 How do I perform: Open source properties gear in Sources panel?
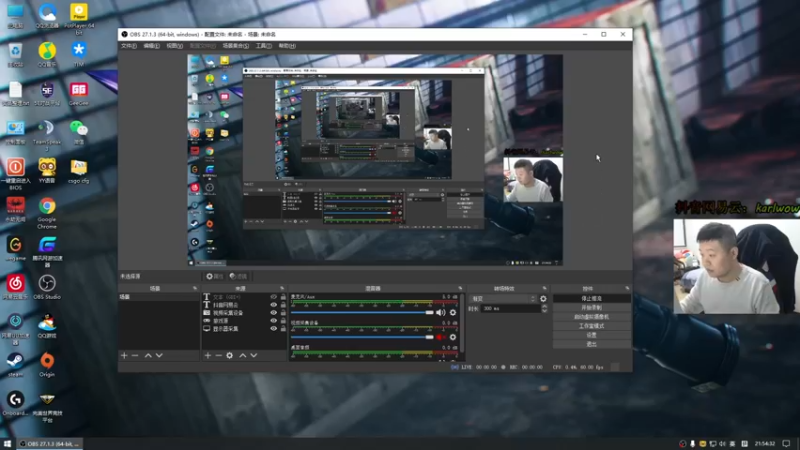pyautogui.click(x=230, y=355)
